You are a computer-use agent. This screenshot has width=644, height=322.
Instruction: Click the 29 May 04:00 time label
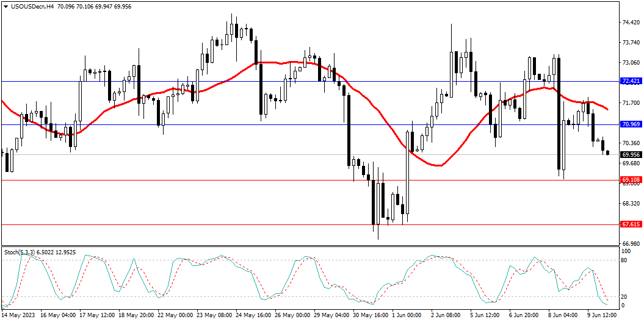pos(331,315)
